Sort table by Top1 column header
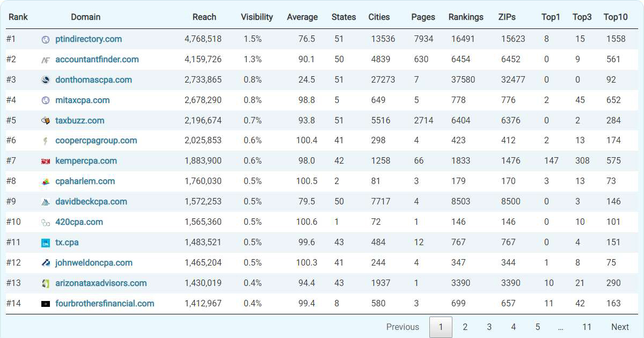Viewport: 644px width, 338px height. (x=551, y=17)
